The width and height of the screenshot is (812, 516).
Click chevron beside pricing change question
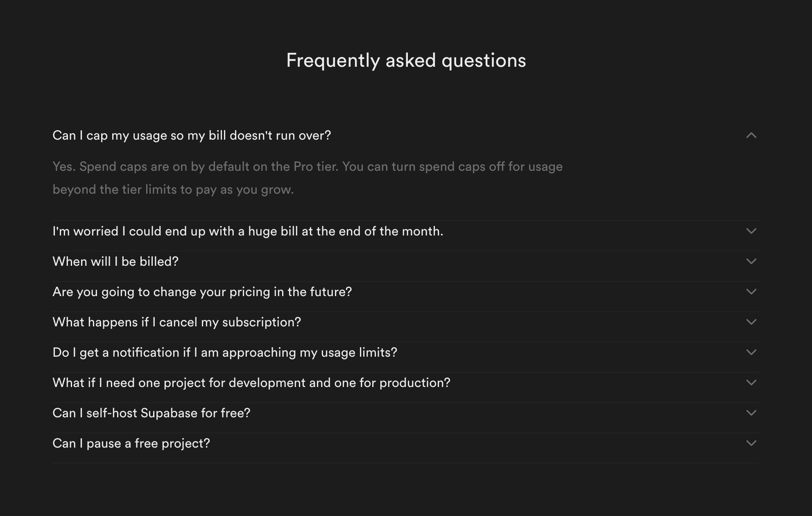(751, 292)
